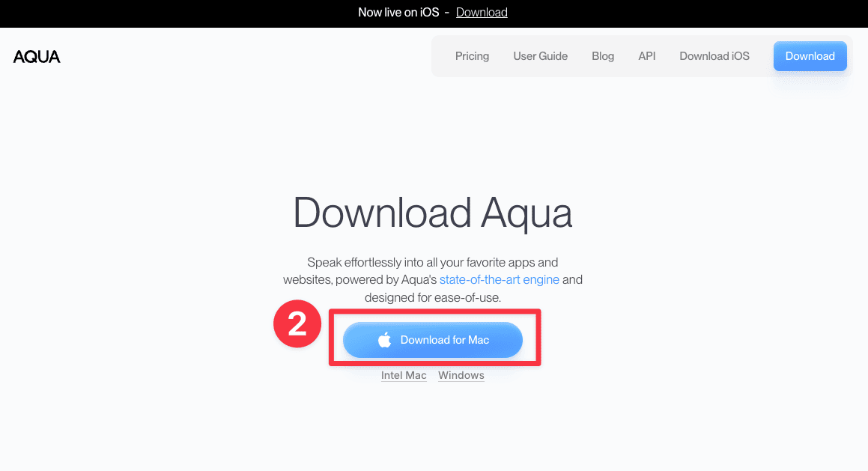Click the "Download Aqua" heading
This screenshot has width=868, height=471.
432,213
